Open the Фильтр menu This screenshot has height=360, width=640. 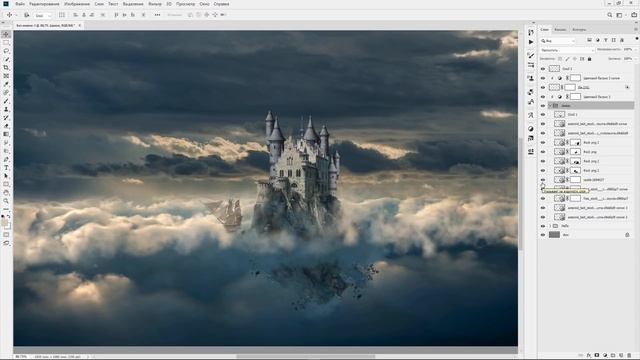pyautogui.click(x=155, y=4)
